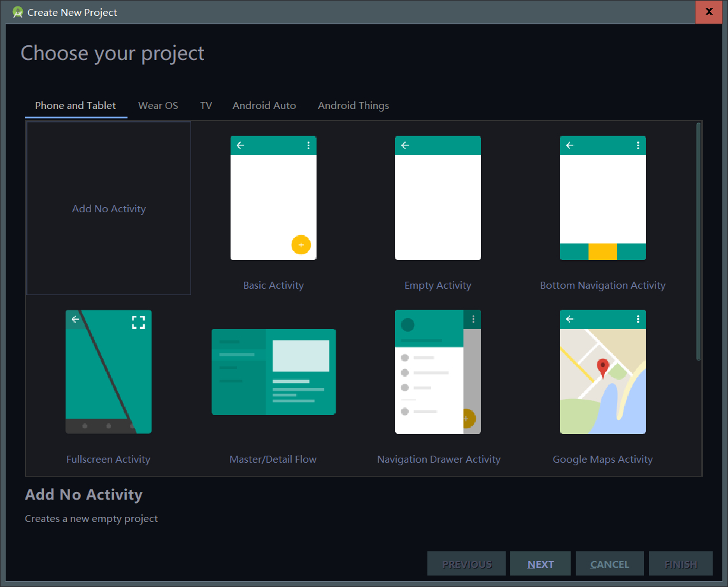Click the yellow plus button in Basic Activity preview
This screenshot has width=728, height=587.
tap(301, 245)
